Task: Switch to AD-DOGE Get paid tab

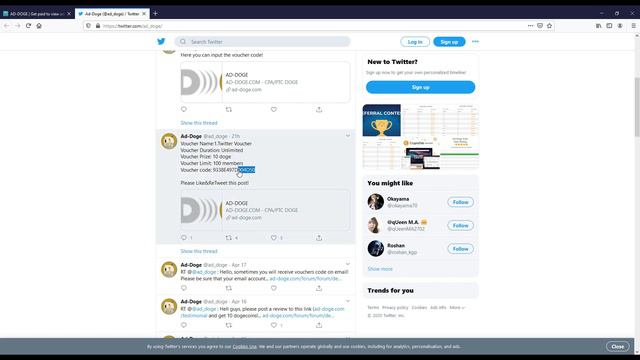Action: (x=36, y=13)
